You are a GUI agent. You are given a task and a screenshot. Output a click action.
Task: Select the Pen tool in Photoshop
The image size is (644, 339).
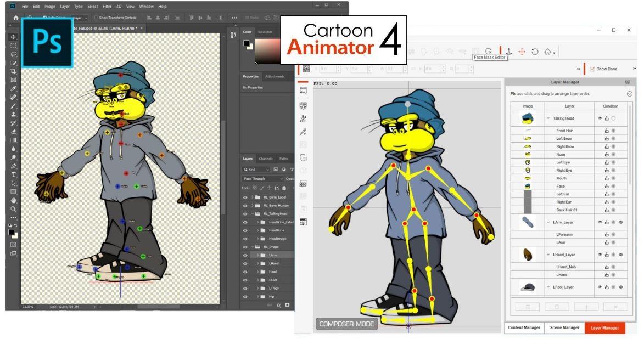coord(13,166)
